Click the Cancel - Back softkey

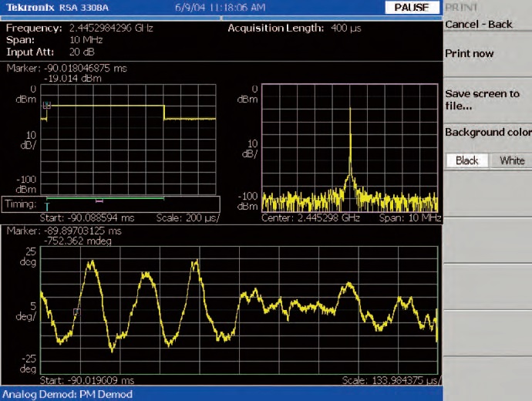pyautogui.click(x=479, y=24)
